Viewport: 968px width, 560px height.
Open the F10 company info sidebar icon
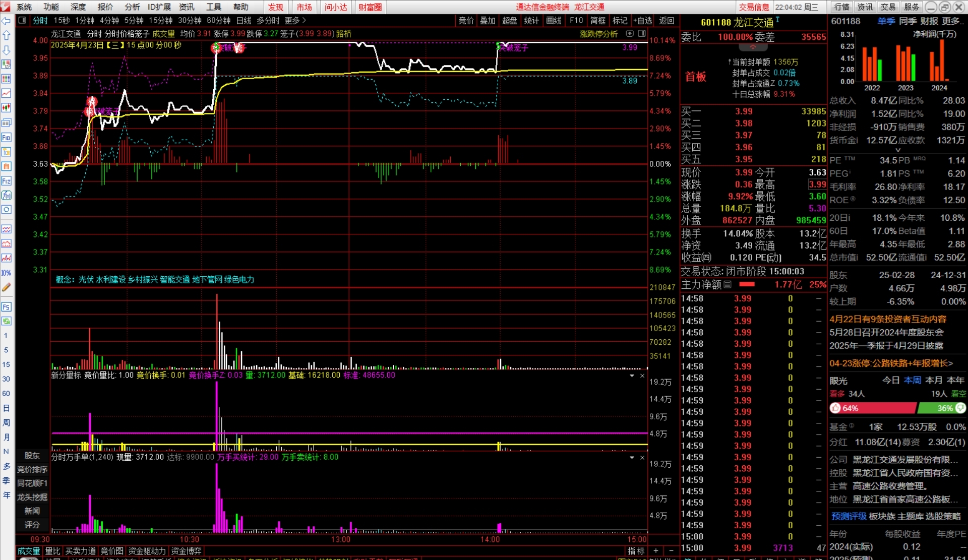tap(7, 137)
